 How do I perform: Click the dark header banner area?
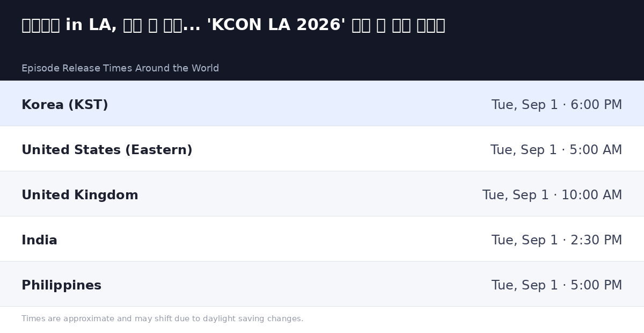(322, 40)
